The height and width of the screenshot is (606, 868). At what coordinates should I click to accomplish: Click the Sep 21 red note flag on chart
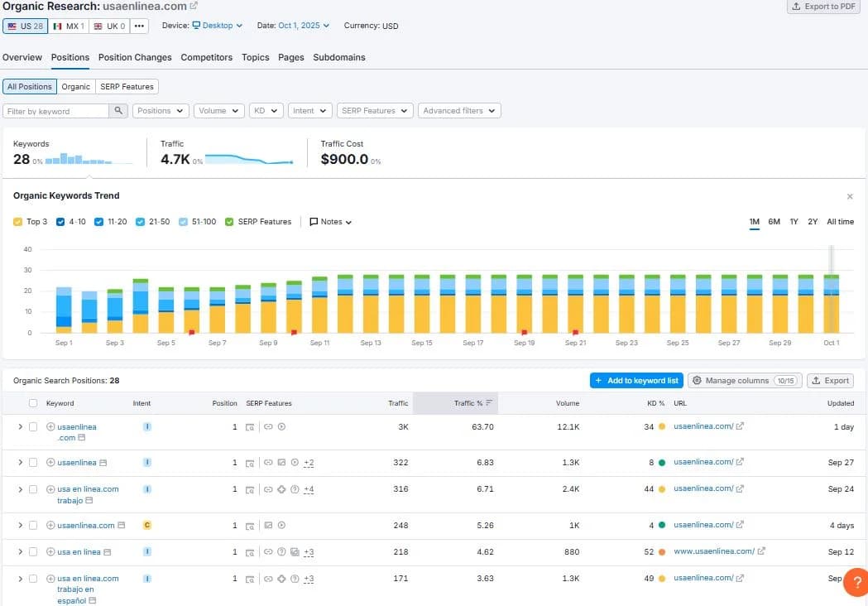pos(575,332)
